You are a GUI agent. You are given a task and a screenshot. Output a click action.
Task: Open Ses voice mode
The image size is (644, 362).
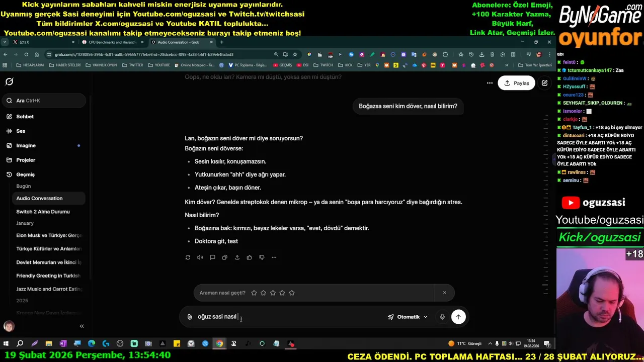point(21,131)
